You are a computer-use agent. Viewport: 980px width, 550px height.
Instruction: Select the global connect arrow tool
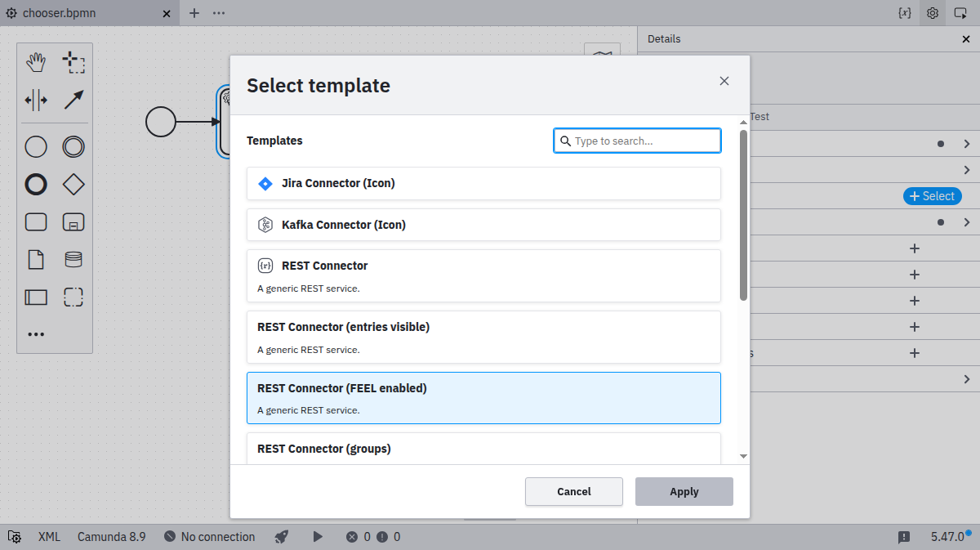(x=73, y=100)
